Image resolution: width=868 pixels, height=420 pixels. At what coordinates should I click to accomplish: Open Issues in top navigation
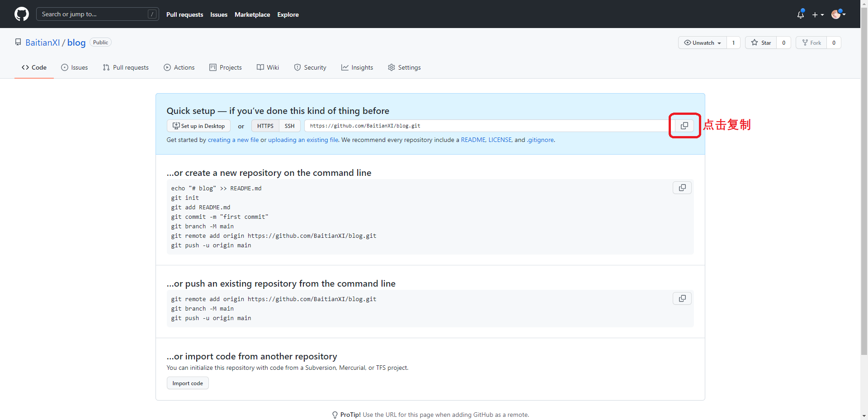[219, 14]
